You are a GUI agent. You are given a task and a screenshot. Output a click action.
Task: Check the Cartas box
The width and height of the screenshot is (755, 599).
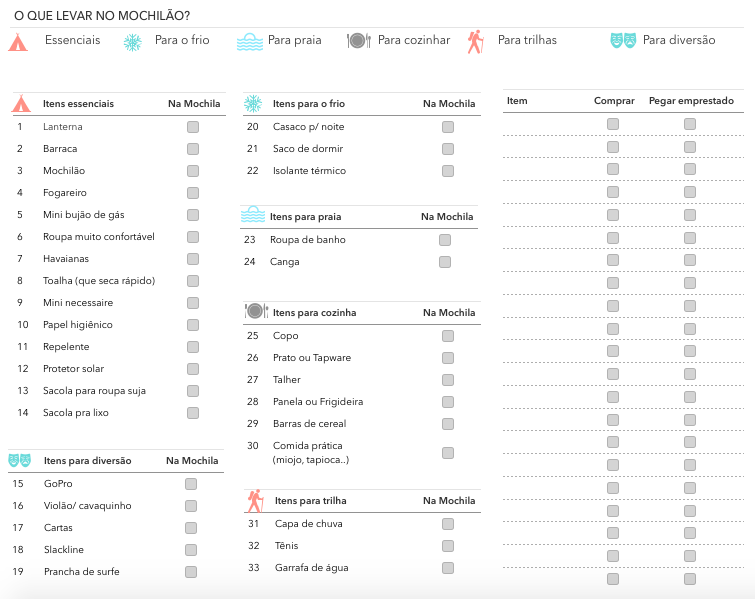tap(191, 528)
